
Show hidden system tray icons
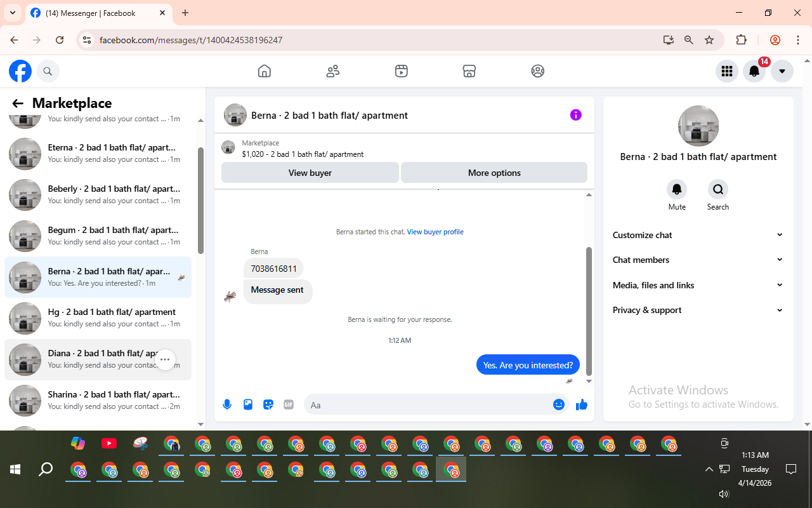tap(709, 469)
